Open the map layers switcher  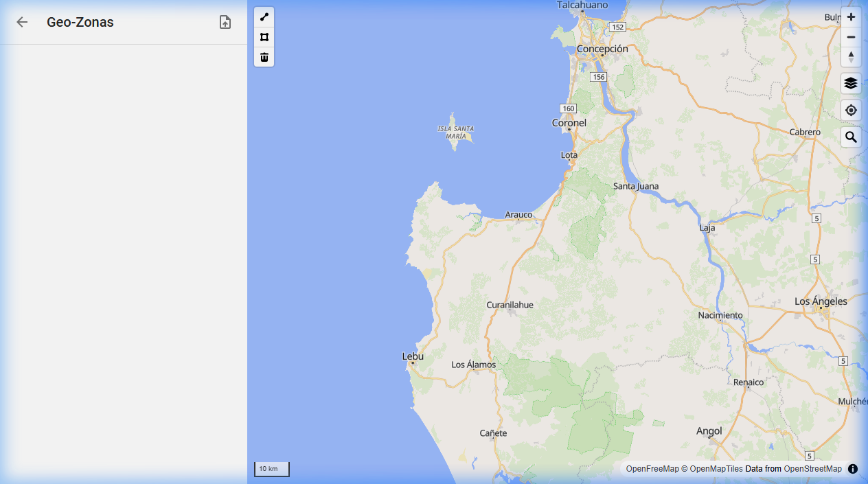pyautogui.click(x=851, y=83)
